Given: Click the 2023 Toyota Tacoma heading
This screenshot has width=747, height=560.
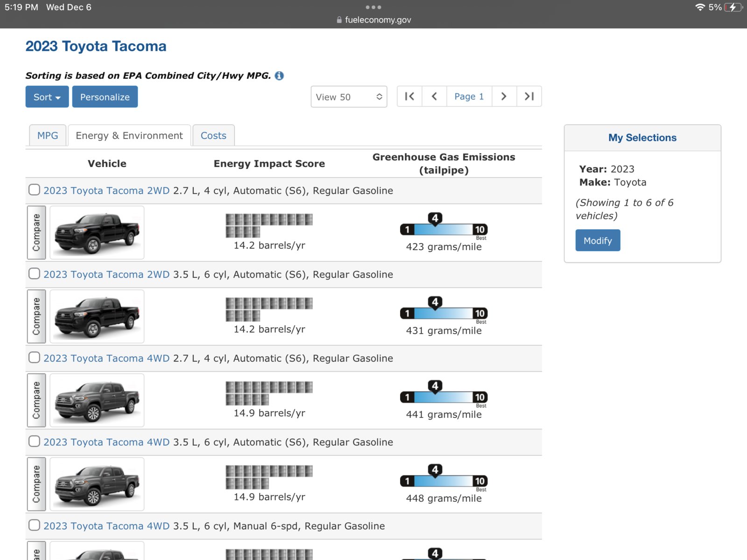Looking at the screenshot, I should [x=96, y=46].
